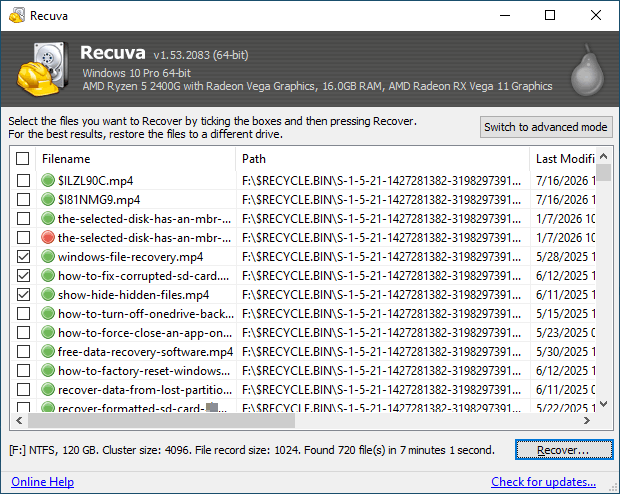Click green status dot for show-hide-hidden-files.mp4
Image resolution: width=620 pixels, height=494 pixels.
48,294
